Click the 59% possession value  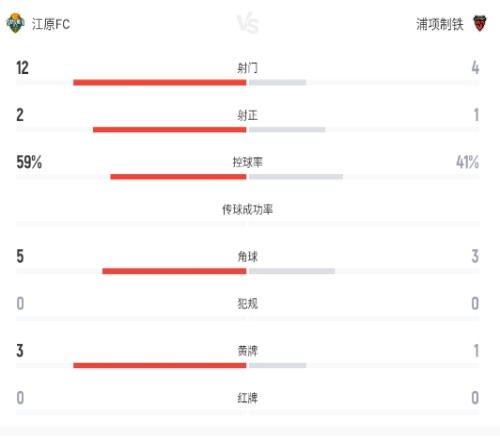point(29,162)
